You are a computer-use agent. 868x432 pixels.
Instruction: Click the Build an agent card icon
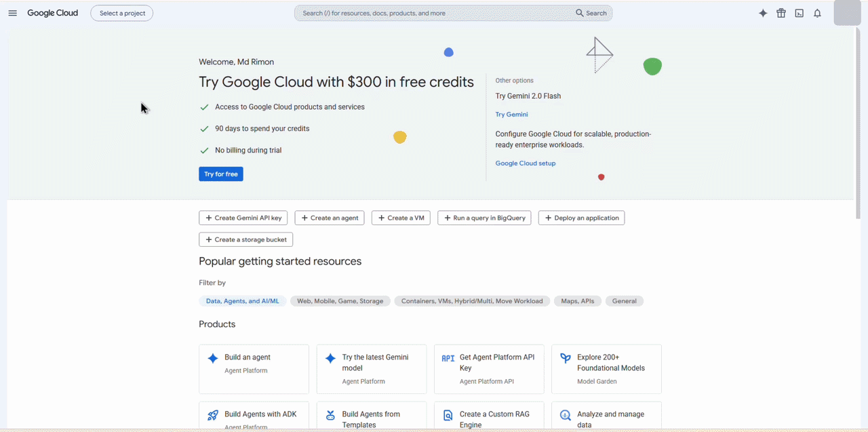pyautogui.click(x=213, y=358)
